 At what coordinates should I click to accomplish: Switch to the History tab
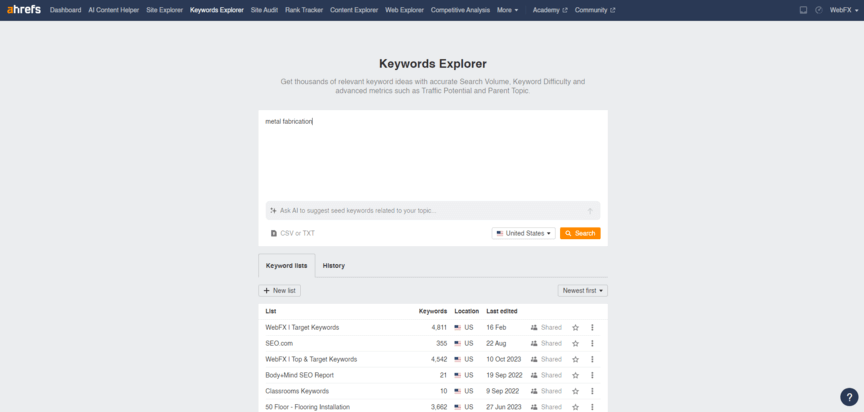coord(334,265)
